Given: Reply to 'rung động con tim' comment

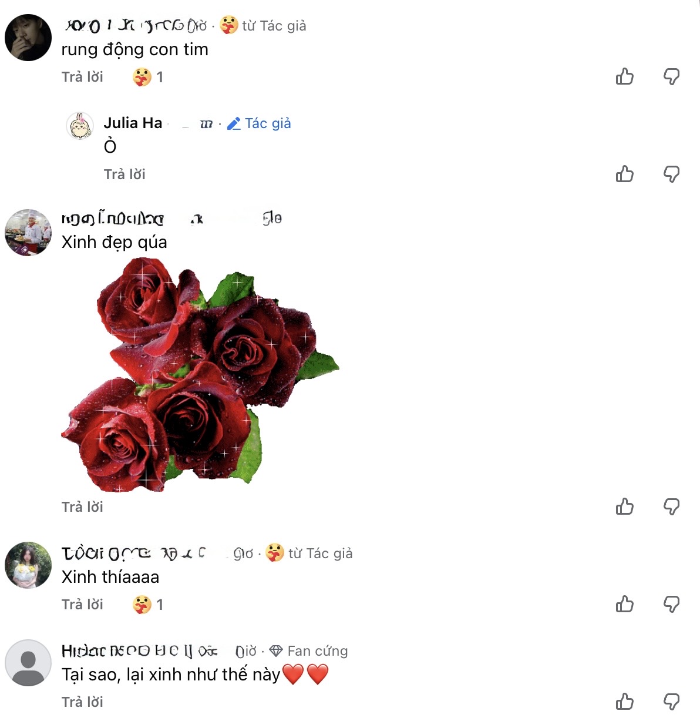Looking at the screenshot, I should [82, 77].
